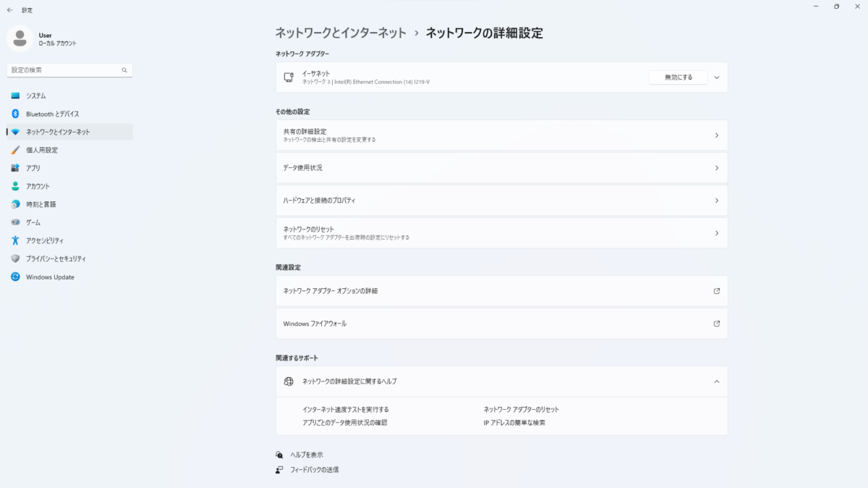Click the globe icon beside the help heading

[289, 381]
